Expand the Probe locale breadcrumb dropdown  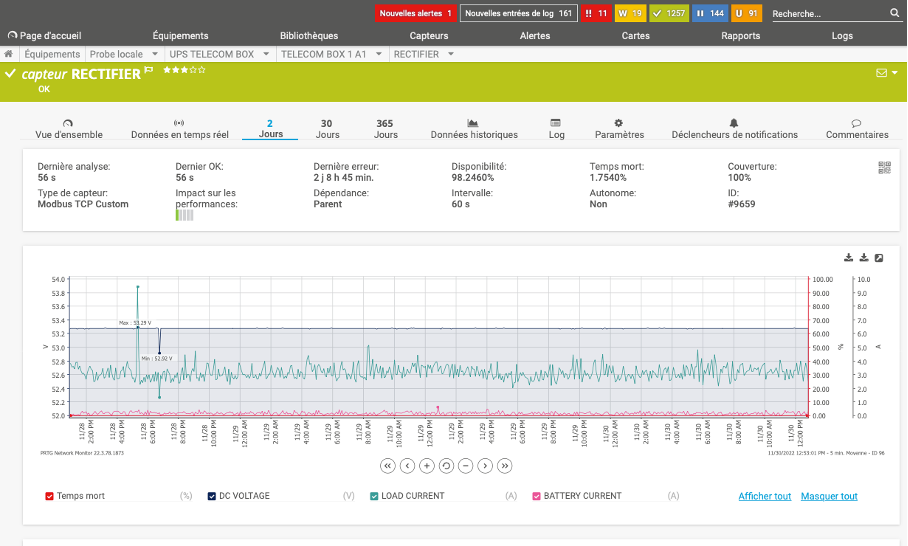[x=155, y=54]
